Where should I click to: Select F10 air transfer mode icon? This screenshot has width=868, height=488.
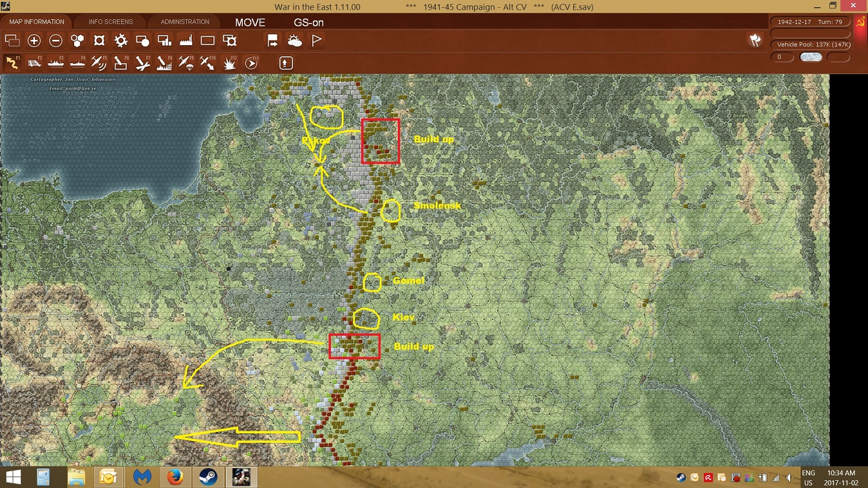pyautogui.click(x=208, y=63)
